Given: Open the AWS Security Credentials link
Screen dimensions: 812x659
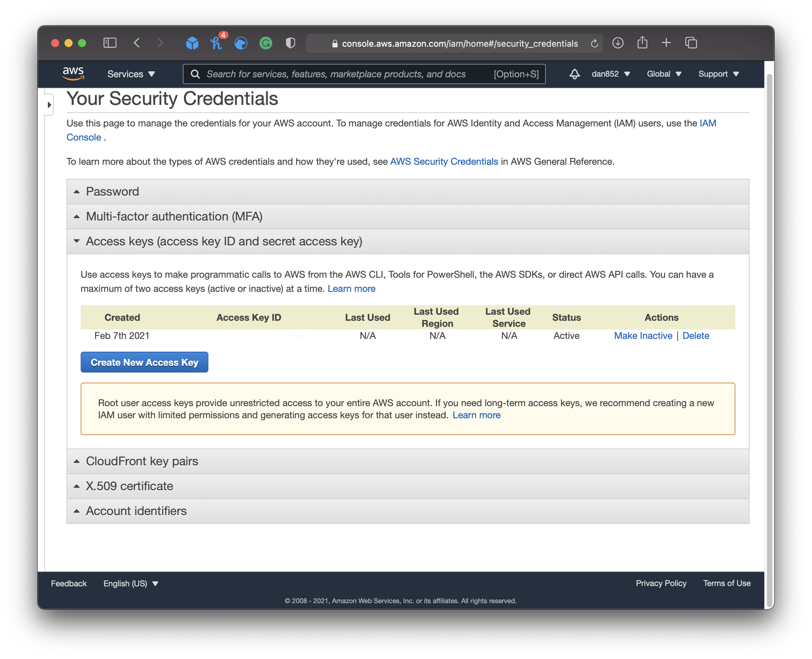Looking at the screenshot, I should click(x=444, y=162).
